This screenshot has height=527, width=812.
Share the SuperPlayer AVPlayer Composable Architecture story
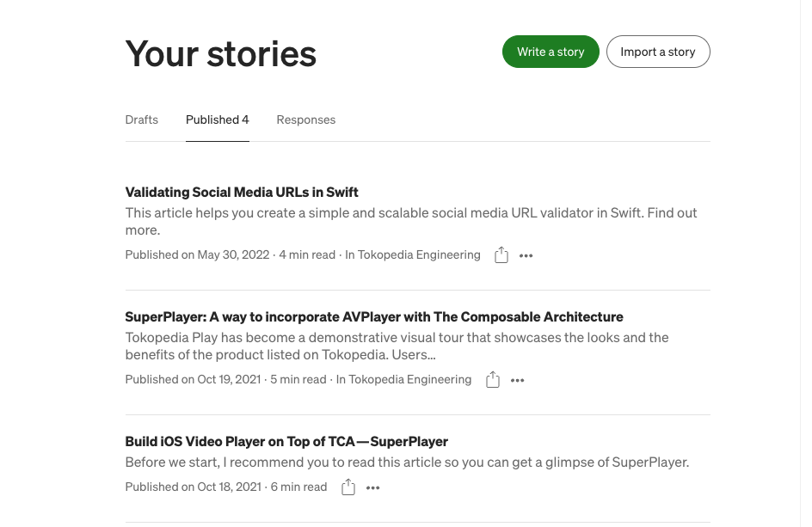[493, 380]
